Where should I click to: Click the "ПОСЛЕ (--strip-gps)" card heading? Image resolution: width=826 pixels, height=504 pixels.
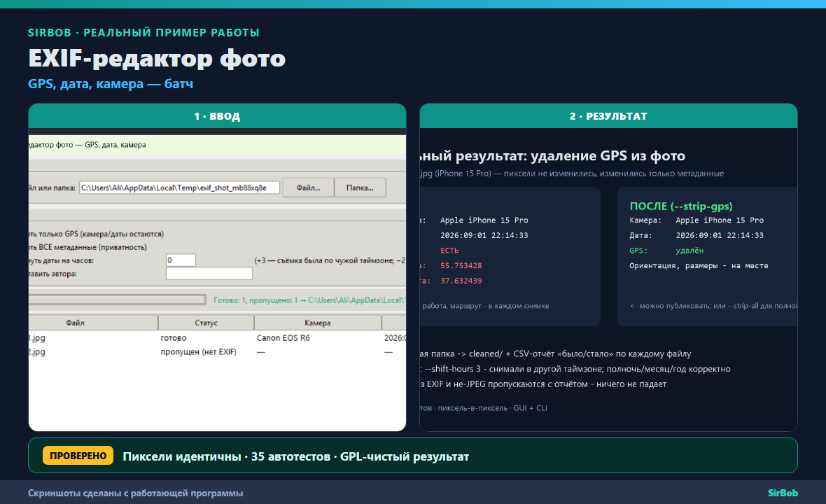[x=681, y=206]
